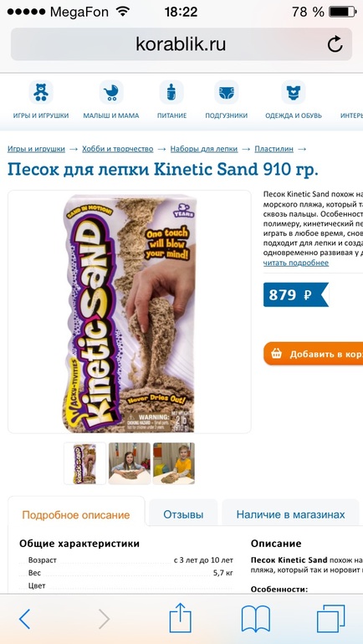Open the teddy bear toys category icon
The image size is (363, 644).
pos(41,92)
